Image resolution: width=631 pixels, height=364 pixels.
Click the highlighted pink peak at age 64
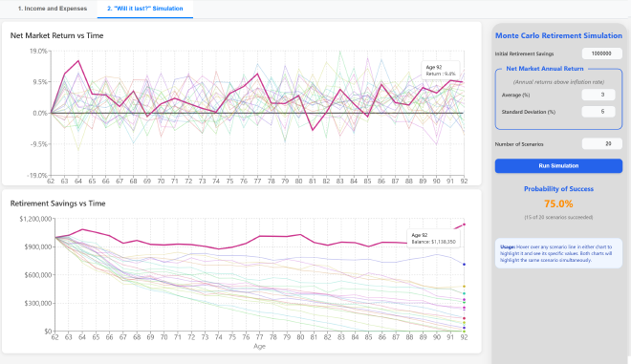pyautogui.click(x=78, y=61)
